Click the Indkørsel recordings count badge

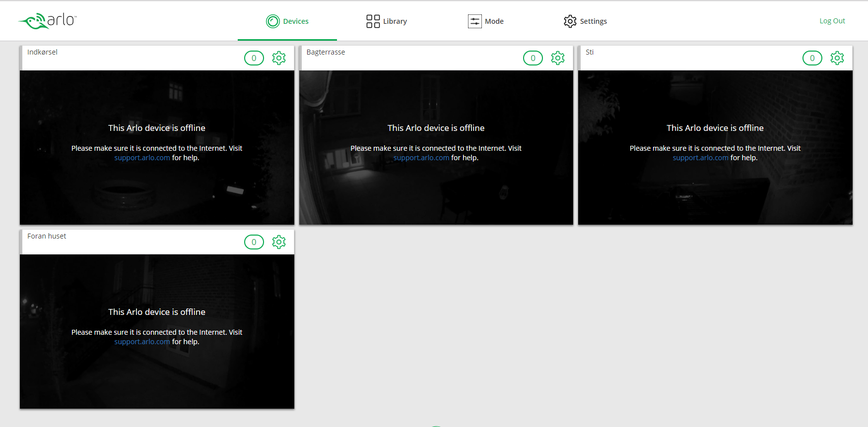[254, 58]
